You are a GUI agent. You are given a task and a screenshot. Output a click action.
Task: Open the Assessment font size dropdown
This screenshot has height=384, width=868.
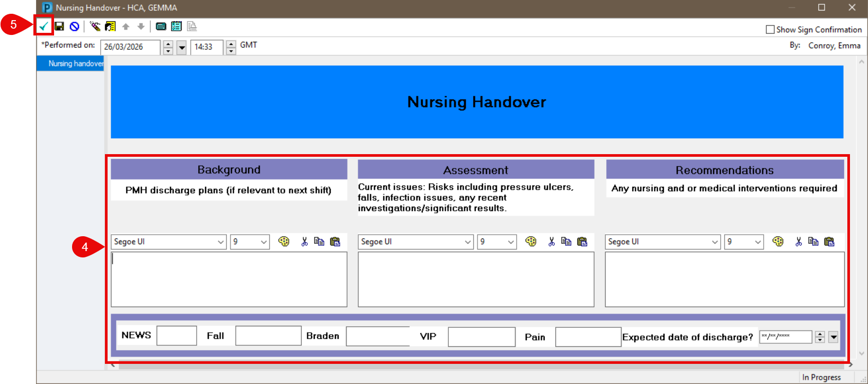click(x=510, y=242)
